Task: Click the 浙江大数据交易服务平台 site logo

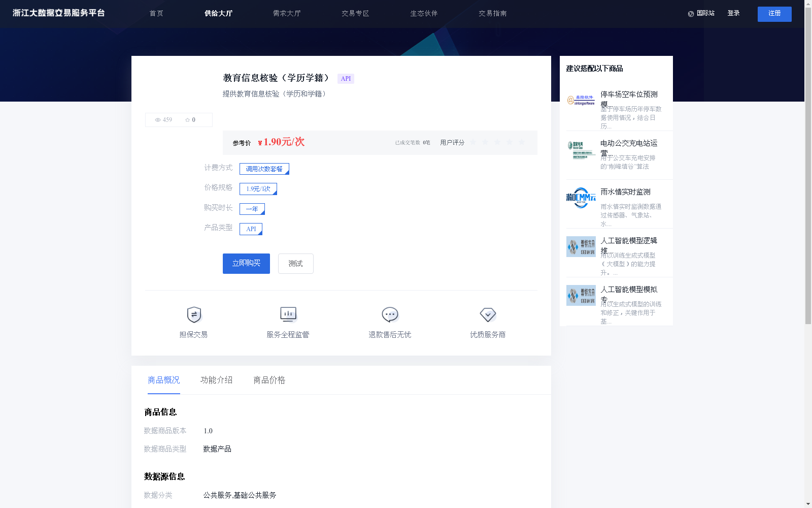Action: coord(59,13)
